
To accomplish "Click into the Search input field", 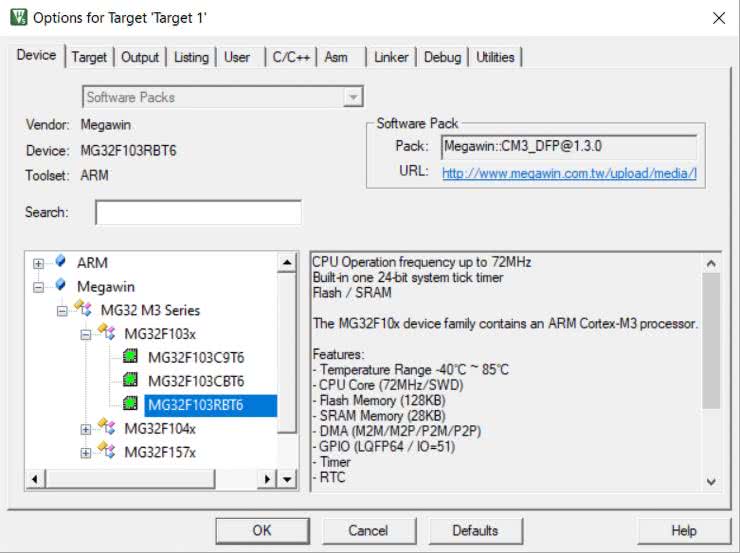I will click(x=198, y=213).
